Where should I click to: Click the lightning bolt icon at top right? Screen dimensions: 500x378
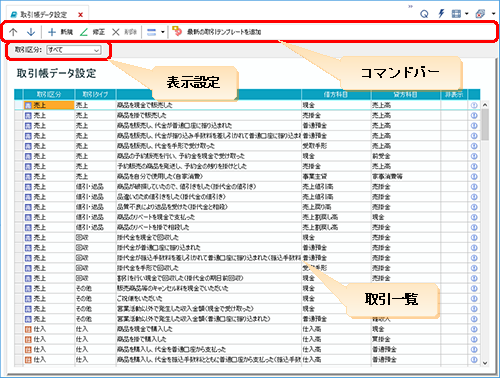click(x=441, y=14)
